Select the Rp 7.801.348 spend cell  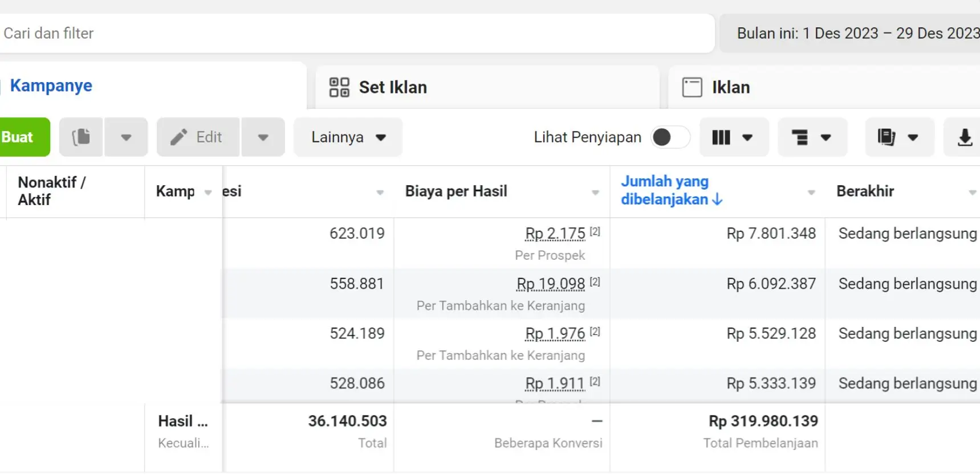tap(771, 234)
